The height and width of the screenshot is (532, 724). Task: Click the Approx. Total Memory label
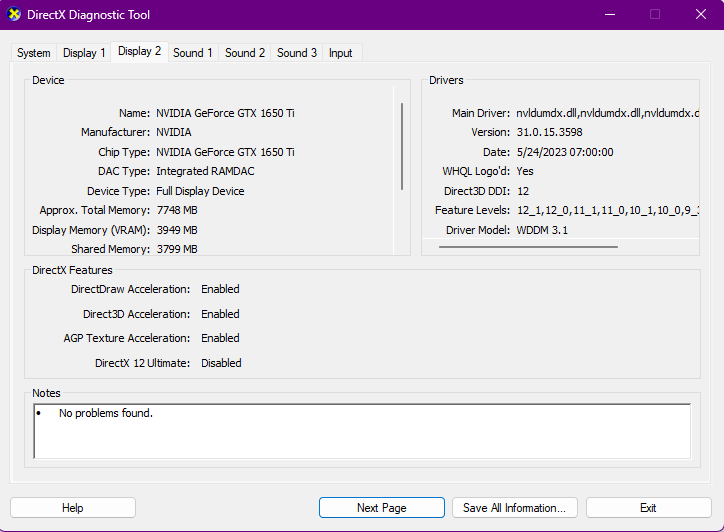95,210
